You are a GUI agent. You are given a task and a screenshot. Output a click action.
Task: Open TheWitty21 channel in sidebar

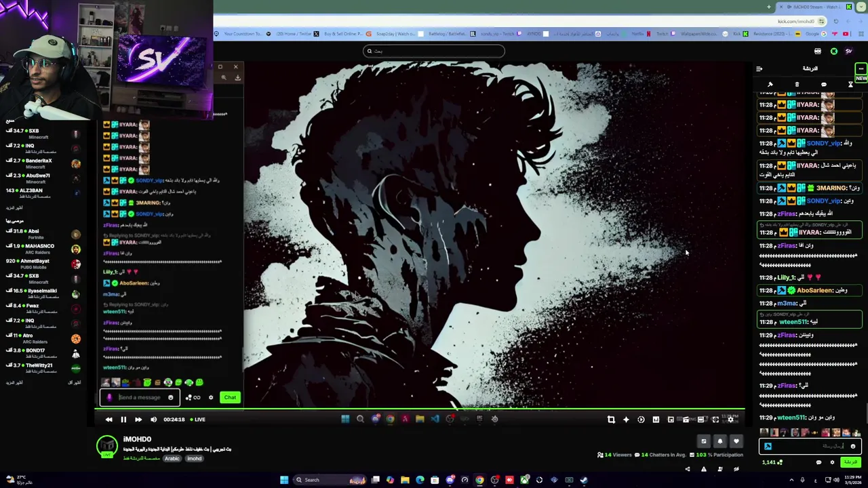[43, 368]
